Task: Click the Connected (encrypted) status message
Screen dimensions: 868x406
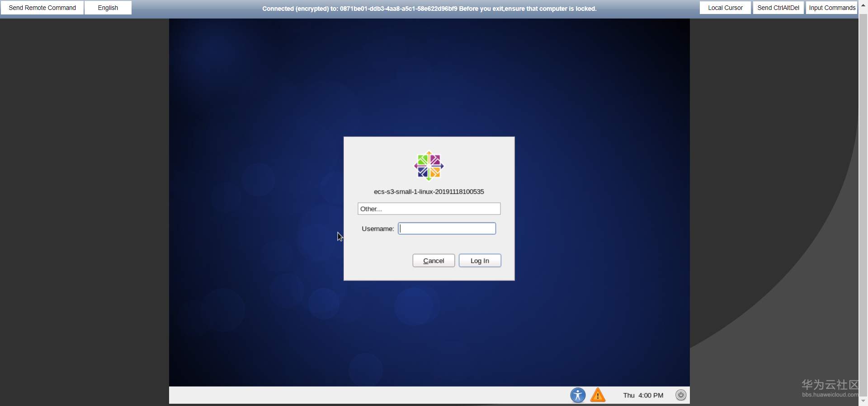Action: click(x=429, y=9)
